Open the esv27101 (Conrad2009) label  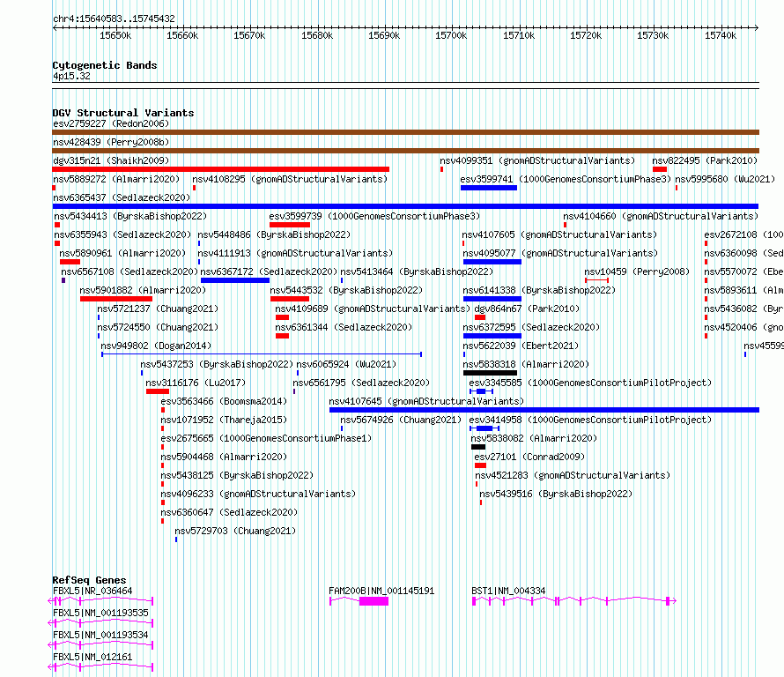pyautogui.click(x=529, y=457)
